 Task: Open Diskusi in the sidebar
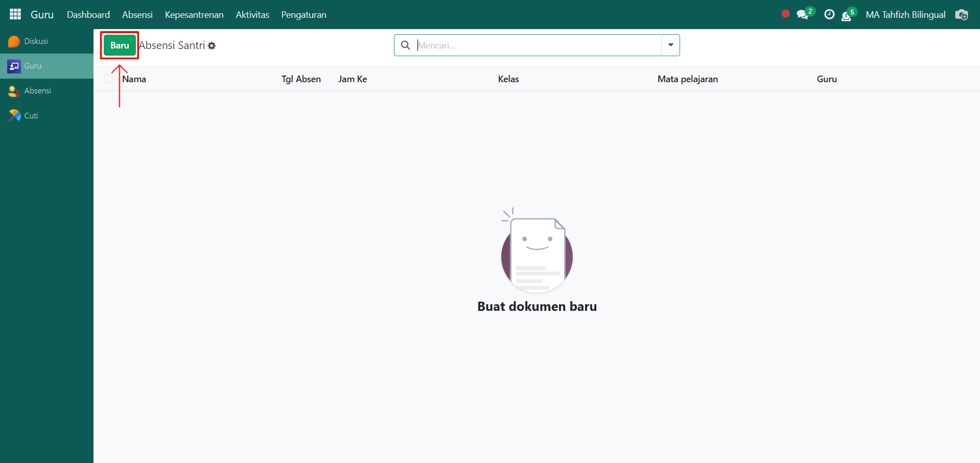(36, 41)
